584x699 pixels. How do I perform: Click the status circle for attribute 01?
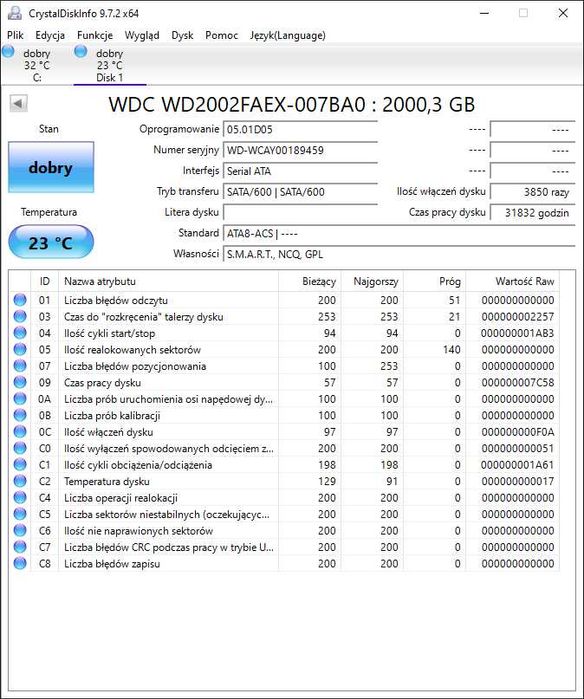[x=20, y=300]
